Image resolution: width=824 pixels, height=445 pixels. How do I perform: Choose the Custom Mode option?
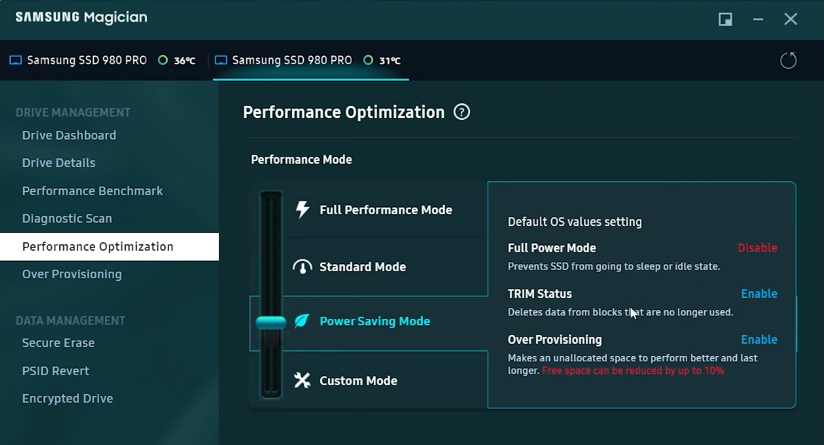[x=358, y=381]
